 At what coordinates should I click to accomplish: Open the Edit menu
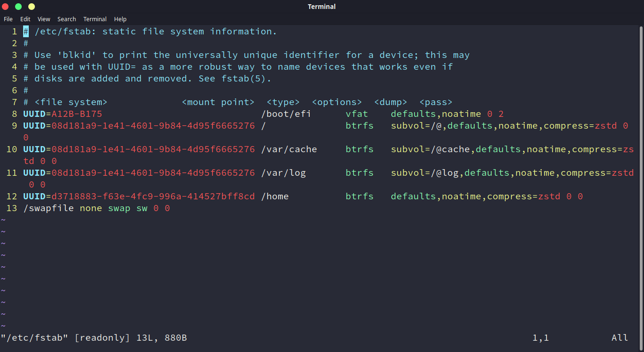tap(25, 19)
